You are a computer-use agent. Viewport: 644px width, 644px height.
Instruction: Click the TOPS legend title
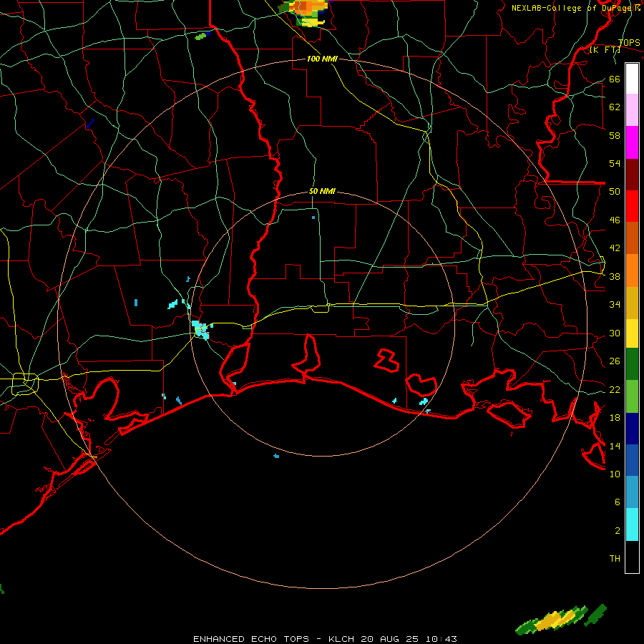coord(629,43)
